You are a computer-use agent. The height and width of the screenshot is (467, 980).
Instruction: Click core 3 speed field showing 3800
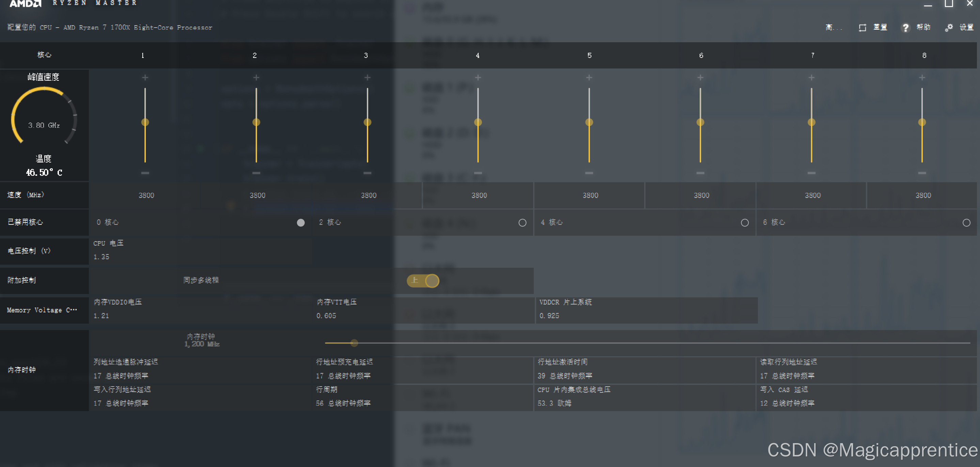(x=368, y=196)
